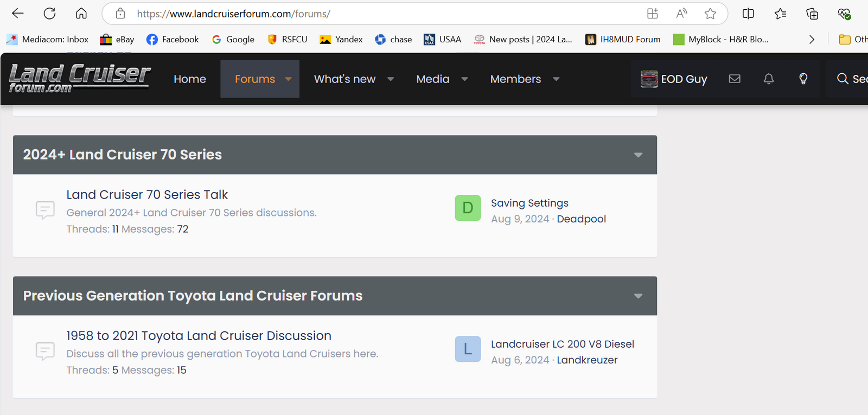Click the 1958 to 2021 forum speech icon
The width and height of the screenshot is (868, 415).
point(45,351)
